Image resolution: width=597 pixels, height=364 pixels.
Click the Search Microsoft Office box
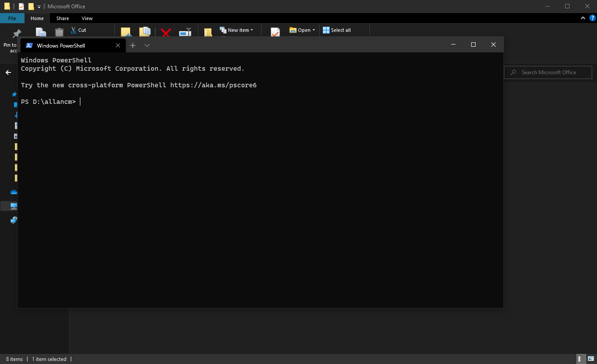pos(548,72)
